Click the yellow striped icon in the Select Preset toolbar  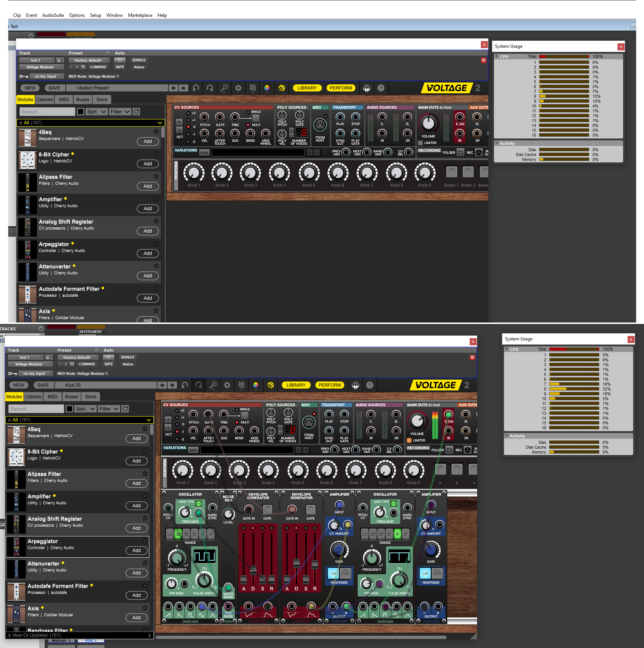coord(282,88)
